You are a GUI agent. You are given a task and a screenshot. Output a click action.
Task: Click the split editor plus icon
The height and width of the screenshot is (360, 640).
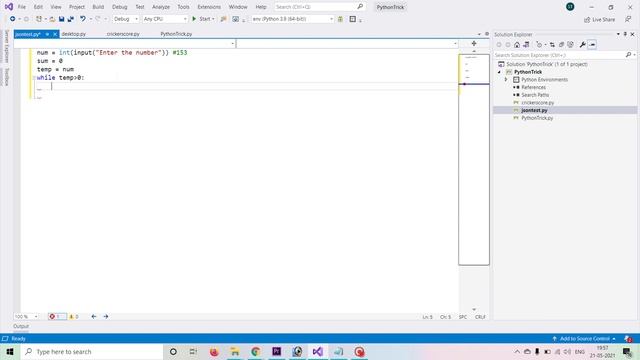pos(474,43)
